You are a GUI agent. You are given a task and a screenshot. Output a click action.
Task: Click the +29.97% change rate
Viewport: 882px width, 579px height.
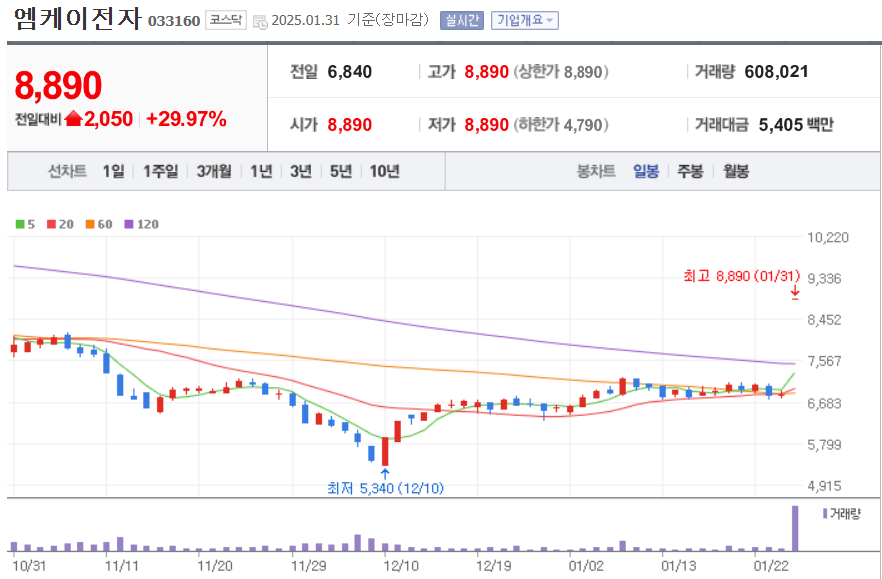pyautogui.click(x=186, y=119)
